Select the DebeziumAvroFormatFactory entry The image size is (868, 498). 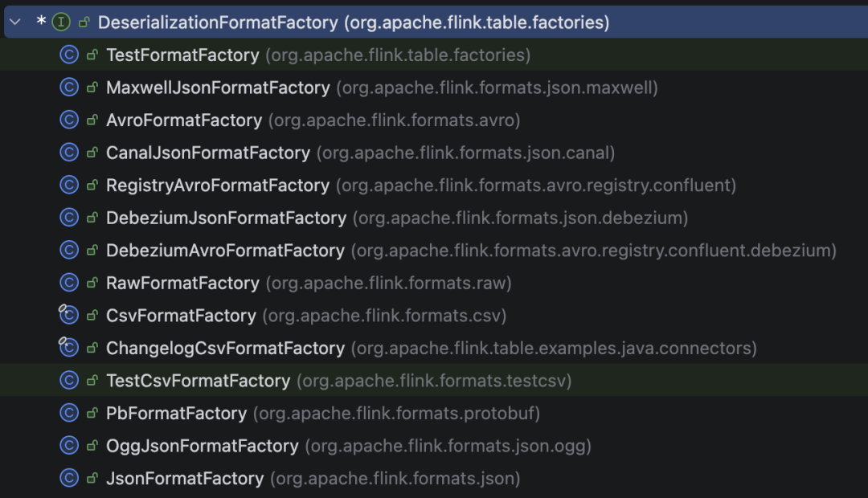point(225,250)
